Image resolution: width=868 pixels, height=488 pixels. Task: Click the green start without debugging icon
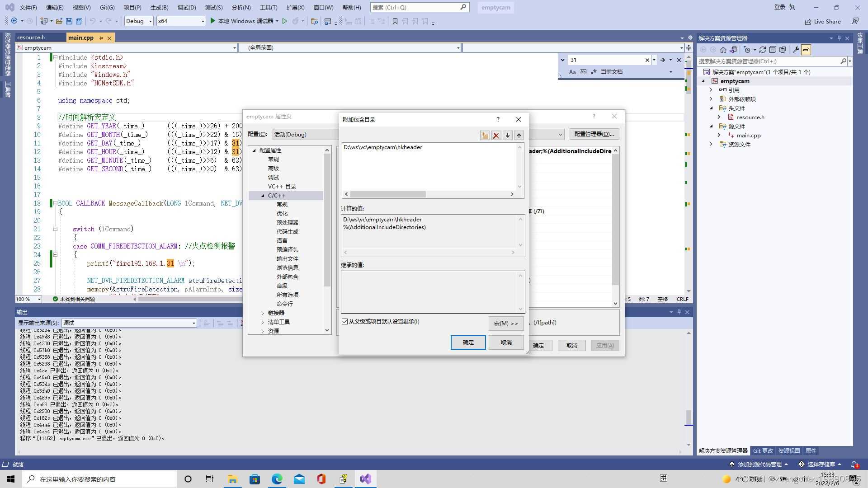coord(284,21)
